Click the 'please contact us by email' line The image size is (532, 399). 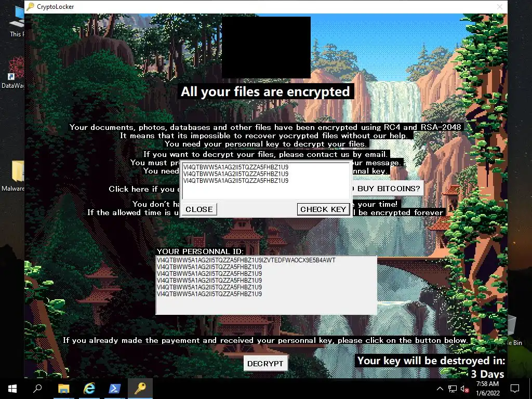[x=265, y=154]
